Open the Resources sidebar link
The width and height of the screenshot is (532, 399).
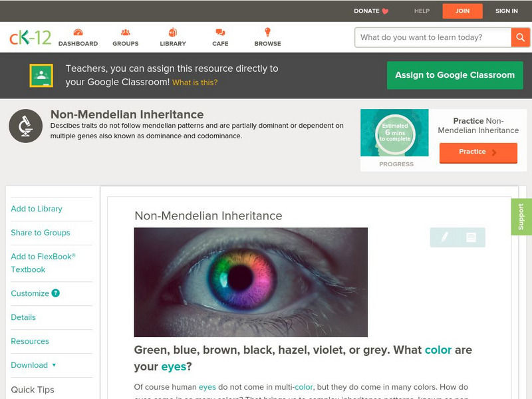[x=30, y=341]
